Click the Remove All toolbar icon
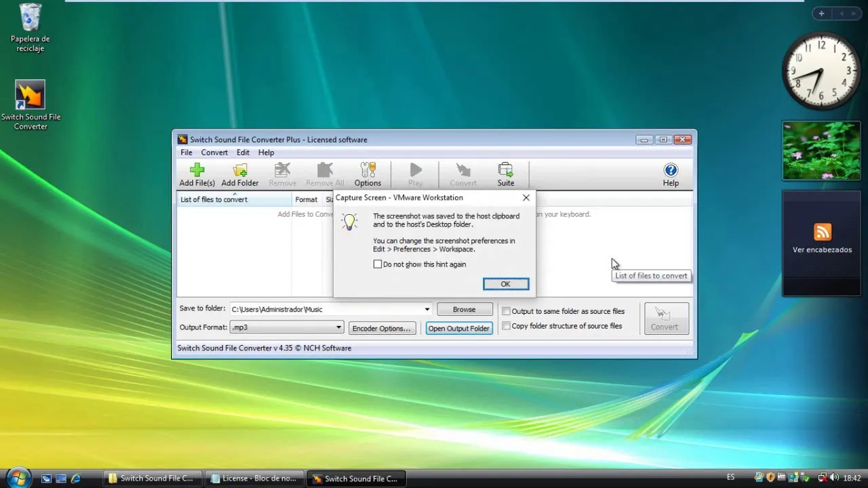868x488 pixels. (x=325, y=174)
